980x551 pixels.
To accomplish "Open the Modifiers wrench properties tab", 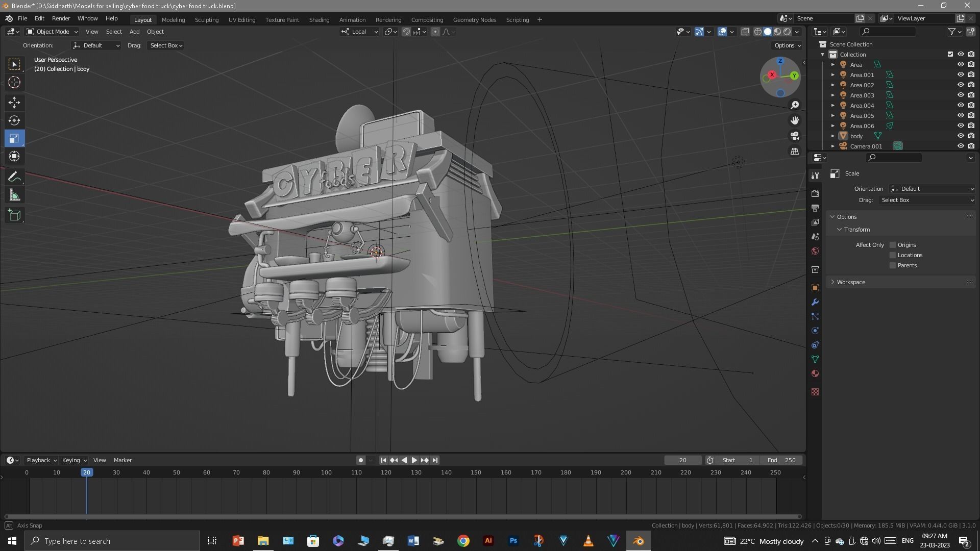I will pyautogui.click(x=815, y=302).
